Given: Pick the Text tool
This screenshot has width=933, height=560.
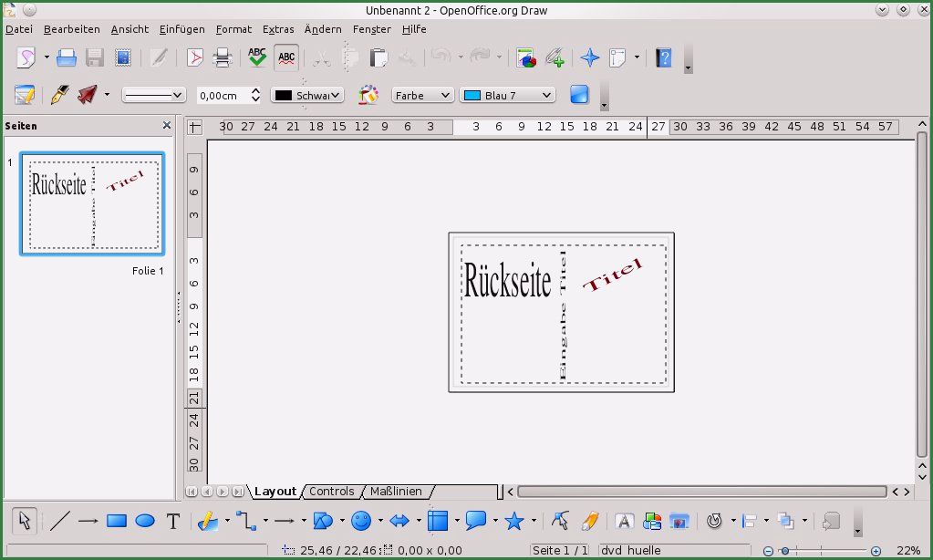Looking at the screenshot, I should click(173, 521).
